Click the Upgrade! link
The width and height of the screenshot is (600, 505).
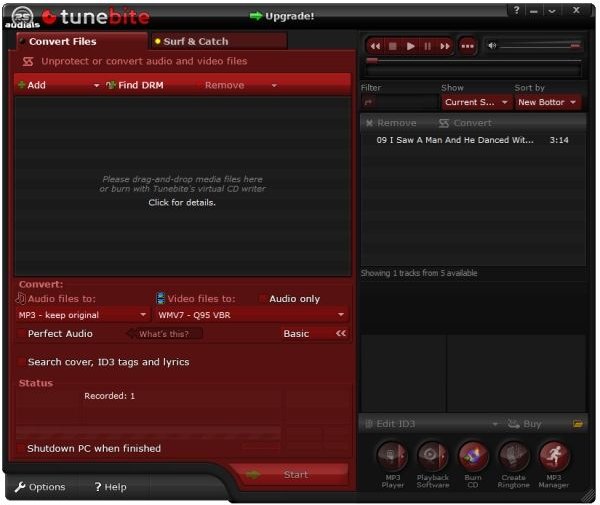[282, 16]
